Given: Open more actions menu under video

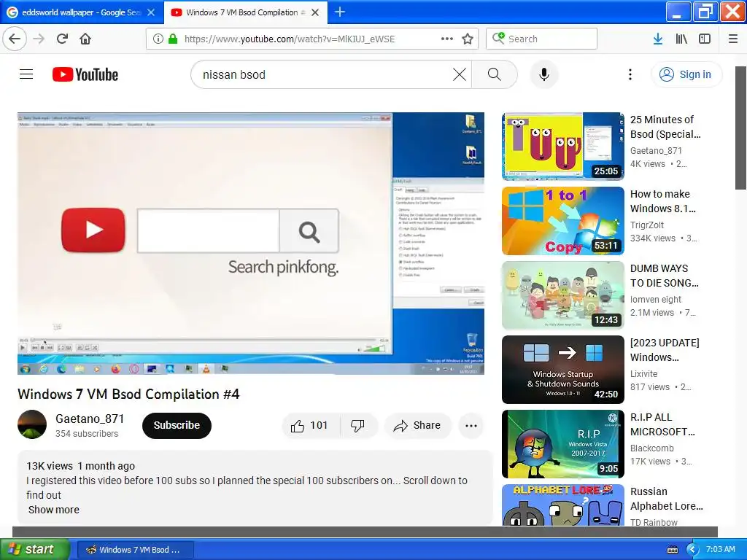Looking at the screenshot, I should tap(471, 425).
